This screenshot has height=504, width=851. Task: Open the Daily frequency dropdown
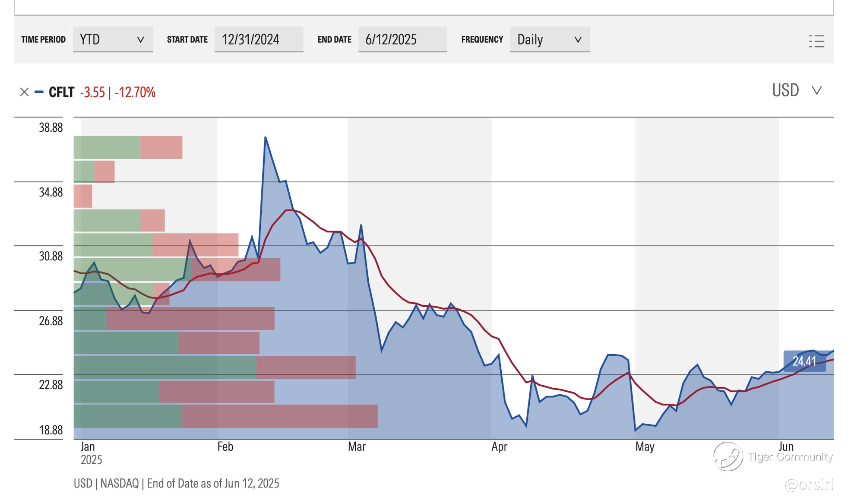tap(549, 39)
